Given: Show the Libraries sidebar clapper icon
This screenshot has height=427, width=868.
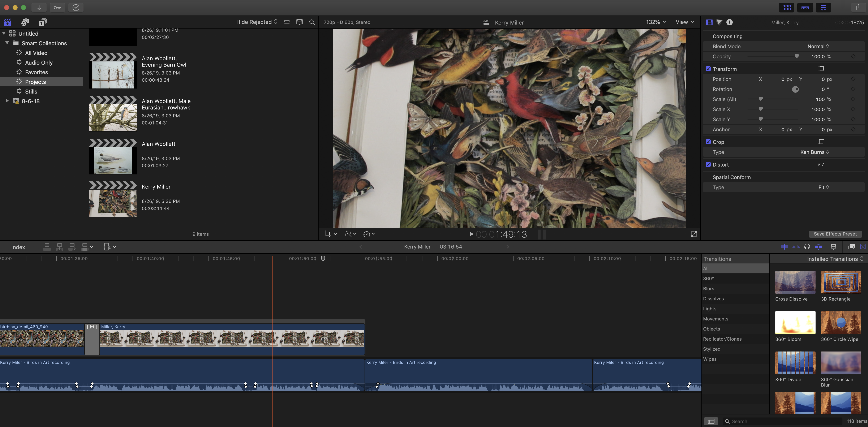Looking at the screenshot, I should point(7,22).
